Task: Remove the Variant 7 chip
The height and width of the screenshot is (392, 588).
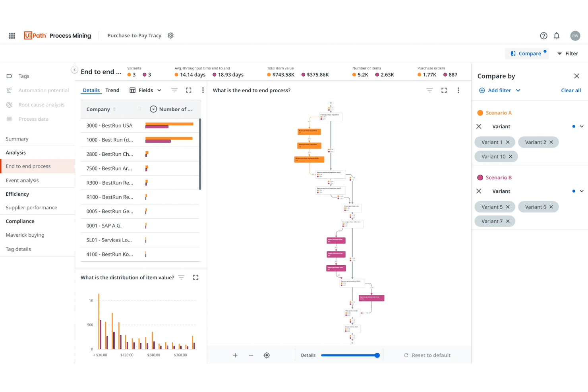Action: 508,221
